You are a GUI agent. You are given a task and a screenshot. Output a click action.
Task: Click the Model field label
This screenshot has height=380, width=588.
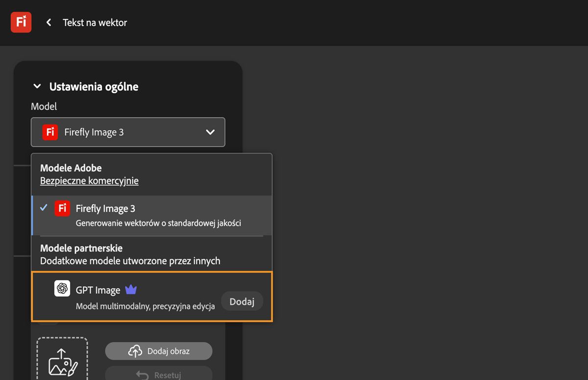(x=44, y=106)
